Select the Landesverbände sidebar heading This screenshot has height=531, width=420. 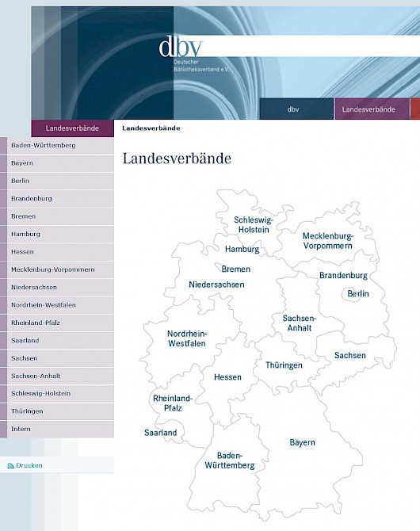pyautogui.click(x=72, y=128)
